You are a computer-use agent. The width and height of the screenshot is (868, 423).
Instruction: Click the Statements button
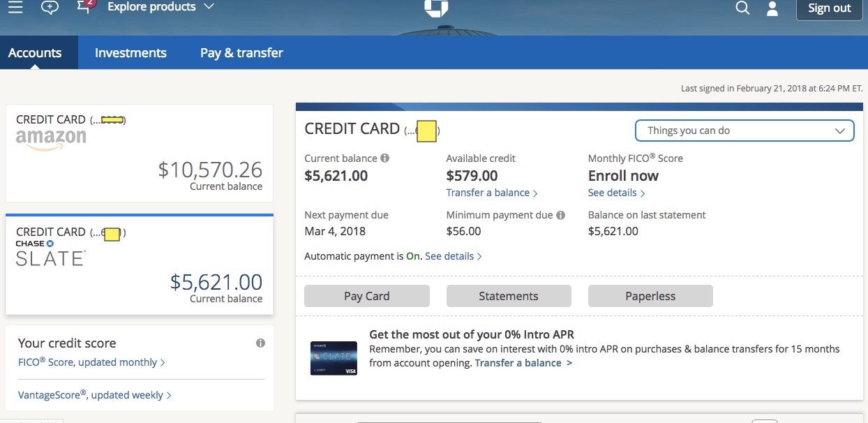tap(509, 296)
